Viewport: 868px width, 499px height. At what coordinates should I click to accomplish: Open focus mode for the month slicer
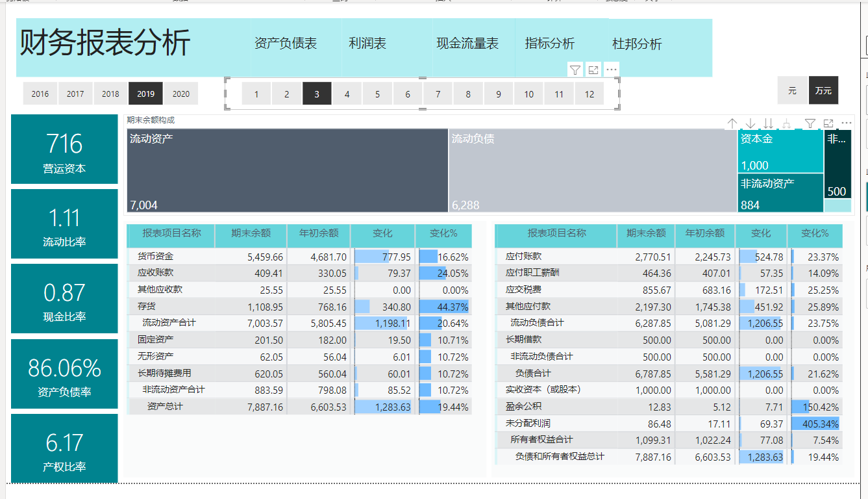click(x=593, y=70)
